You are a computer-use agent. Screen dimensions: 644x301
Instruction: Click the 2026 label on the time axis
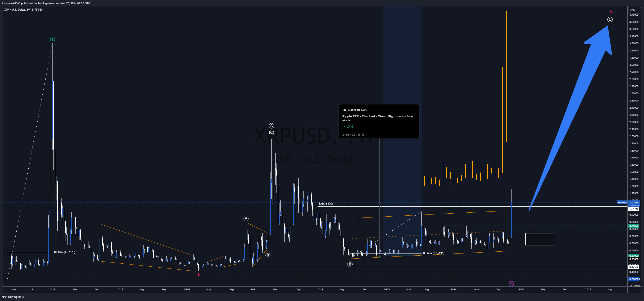coord(588,289)
